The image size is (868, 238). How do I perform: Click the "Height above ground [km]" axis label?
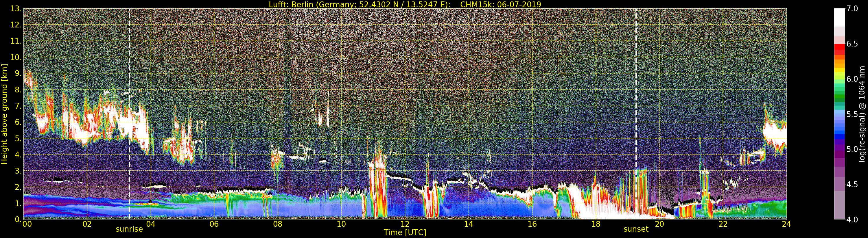(x=4, y=114)
